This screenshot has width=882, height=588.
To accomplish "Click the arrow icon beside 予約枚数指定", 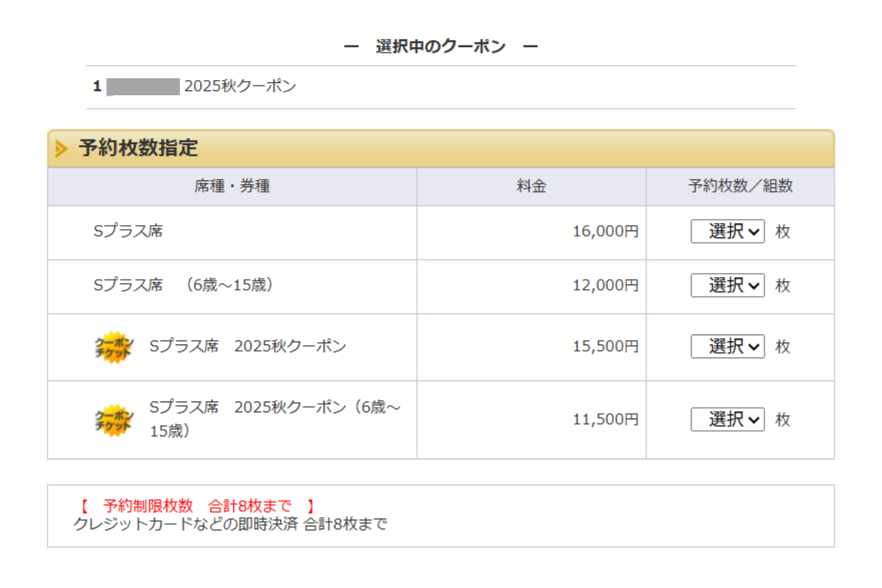I will click(x=61, y=149).
